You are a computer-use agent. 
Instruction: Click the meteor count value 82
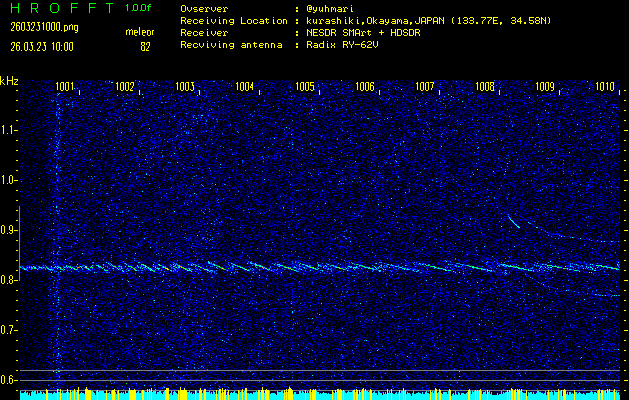tap(145, 46)
